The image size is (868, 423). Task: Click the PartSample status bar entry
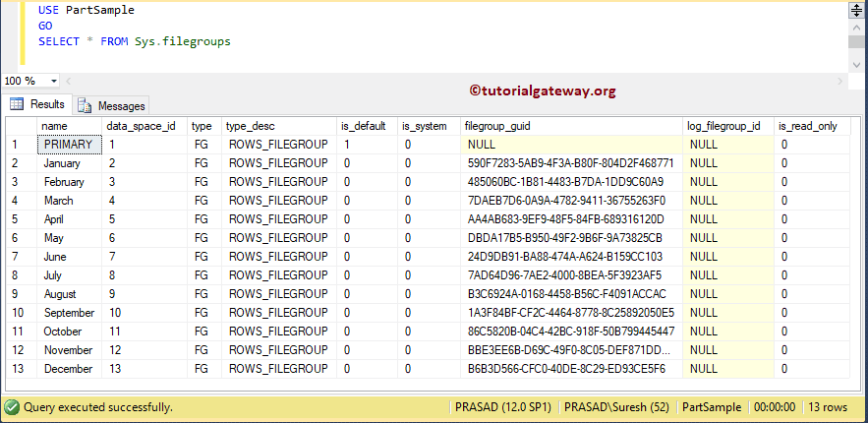tap(712, 407)
